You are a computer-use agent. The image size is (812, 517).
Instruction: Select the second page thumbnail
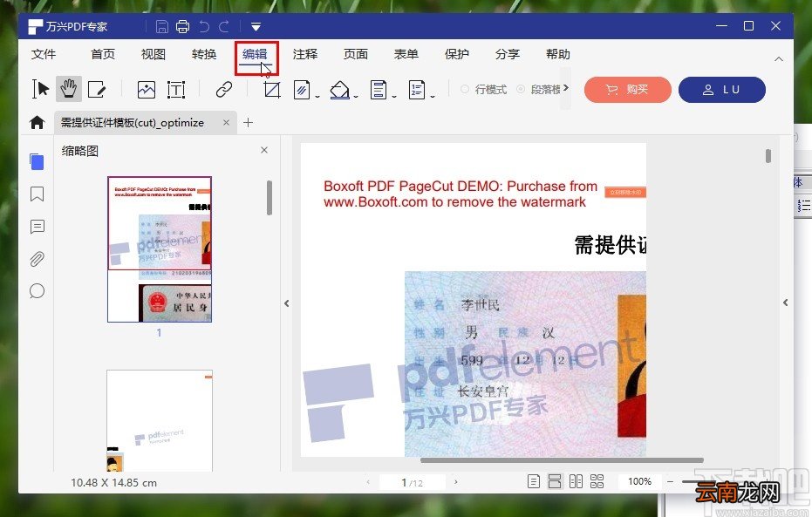(160, 421)
